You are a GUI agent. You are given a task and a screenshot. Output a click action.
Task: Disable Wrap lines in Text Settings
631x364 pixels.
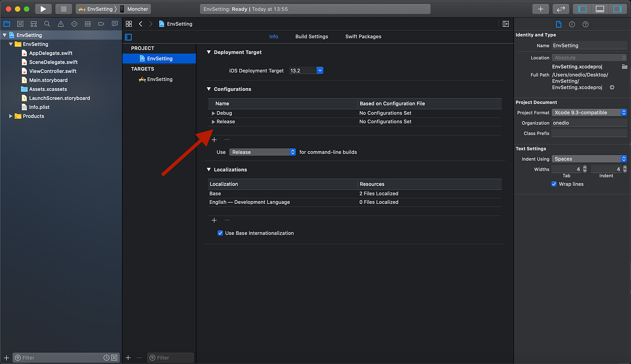tap(554, 184)
